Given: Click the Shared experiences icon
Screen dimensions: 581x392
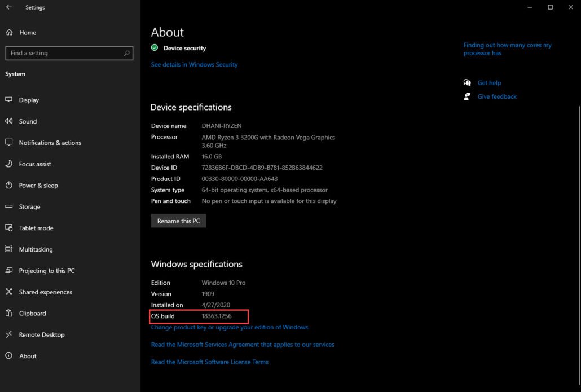Looking at the screenshot, I should [9, 292].
